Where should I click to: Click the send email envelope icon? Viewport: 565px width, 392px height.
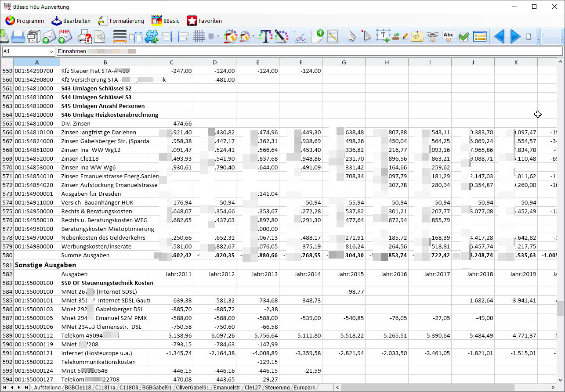click(x=49, y=37)
